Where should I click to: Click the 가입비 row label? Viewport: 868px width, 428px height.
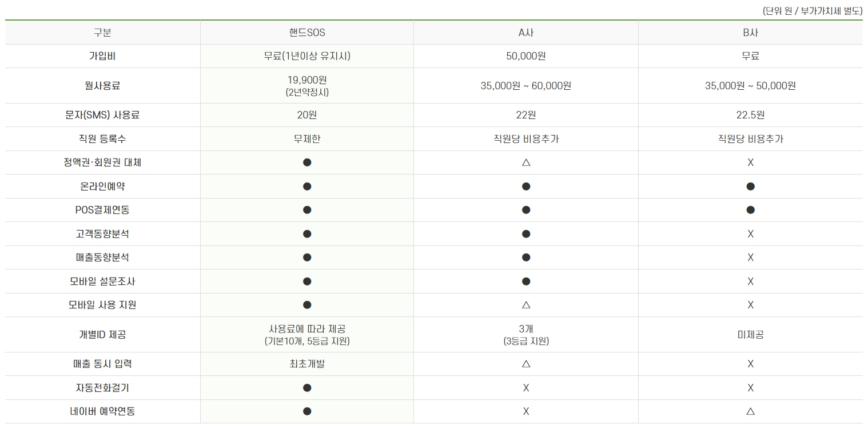pyautogui.click(x=102, y=56)
